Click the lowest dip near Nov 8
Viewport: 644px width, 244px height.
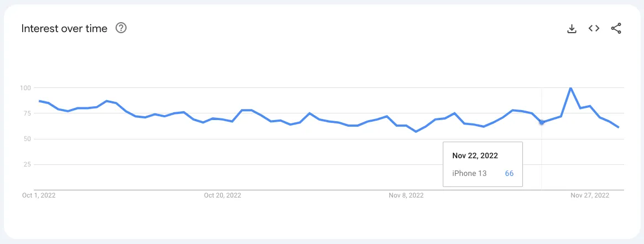coord(416,132)
